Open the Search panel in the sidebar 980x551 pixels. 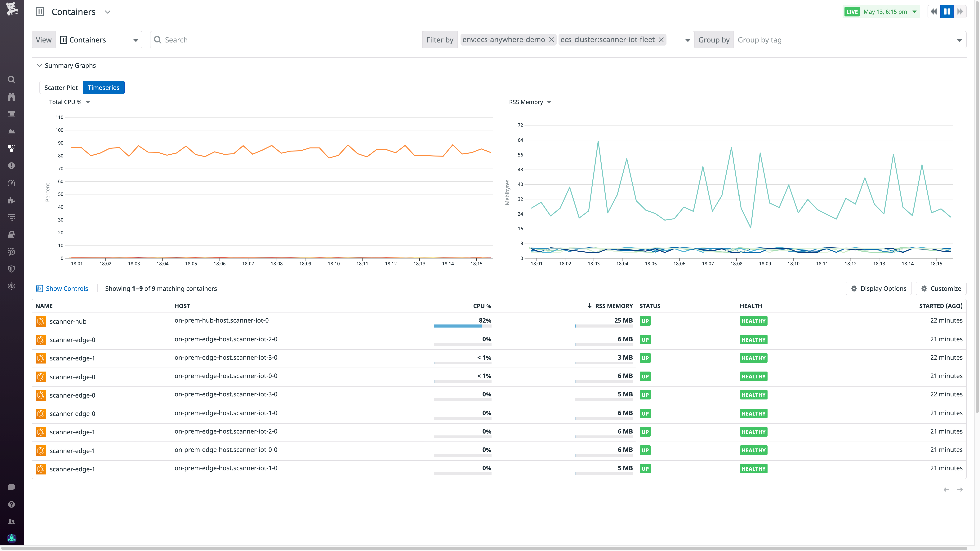[11, 79]
